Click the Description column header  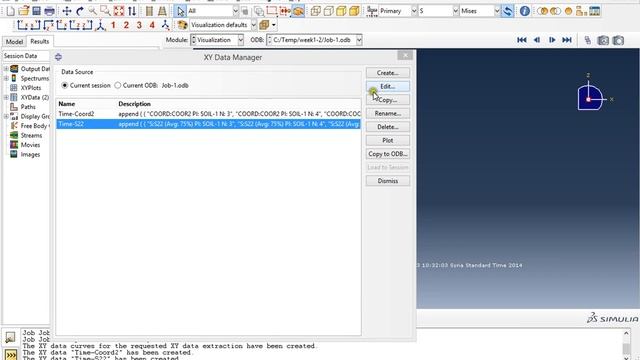pos(134,104)
